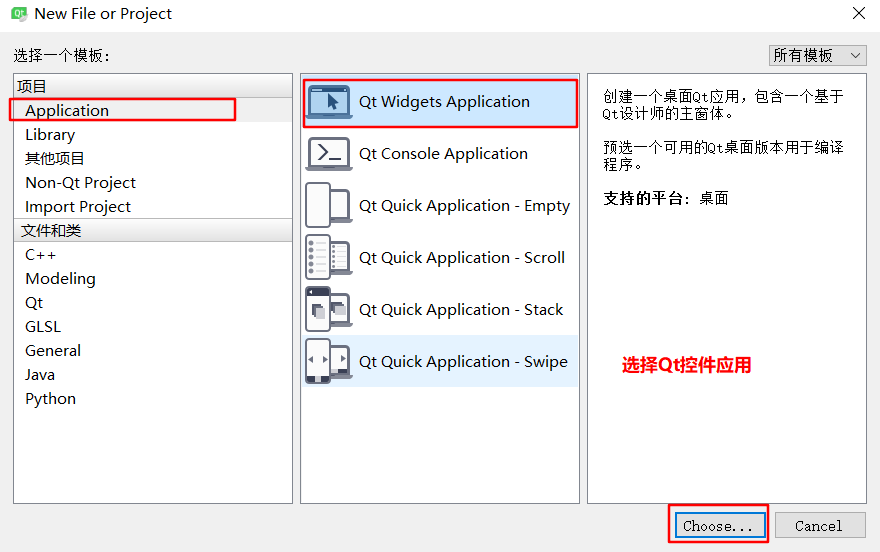Select Modeling file category

pos(153,279)
